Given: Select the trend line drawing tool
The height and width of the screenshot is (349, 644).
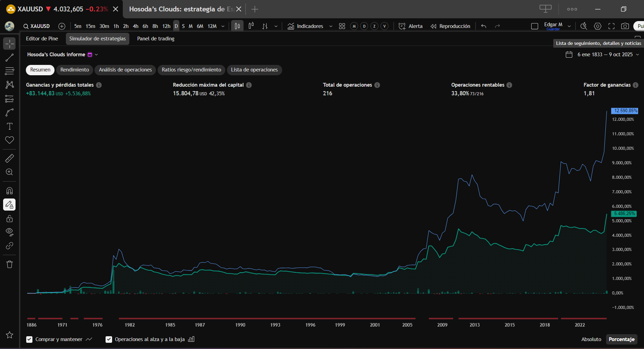Looking at the screenshot, I should pyautogui.click(x=9, y=58).
